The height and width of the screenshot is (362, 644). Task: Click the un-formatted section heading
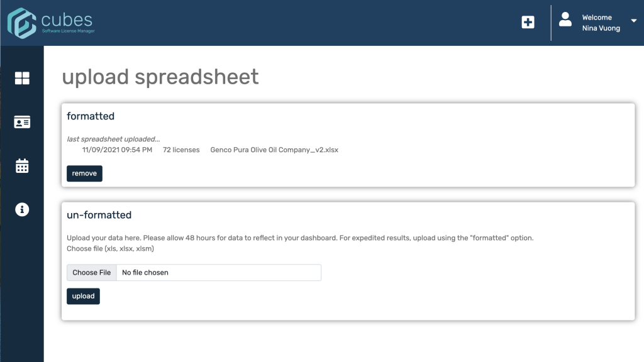[99, 215]
